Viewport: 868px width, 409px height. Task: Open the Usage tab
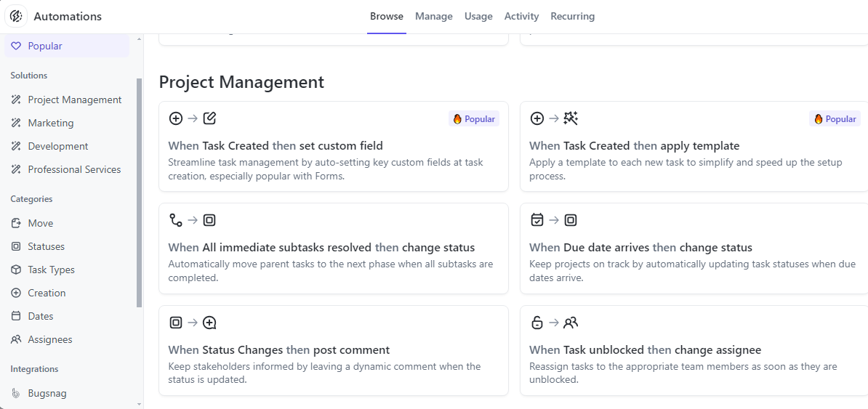(478, 16)
